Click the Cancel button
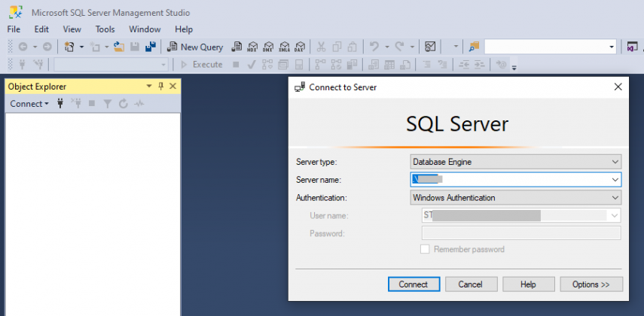This screenshot has height=316, width=644. click(471, 284)
